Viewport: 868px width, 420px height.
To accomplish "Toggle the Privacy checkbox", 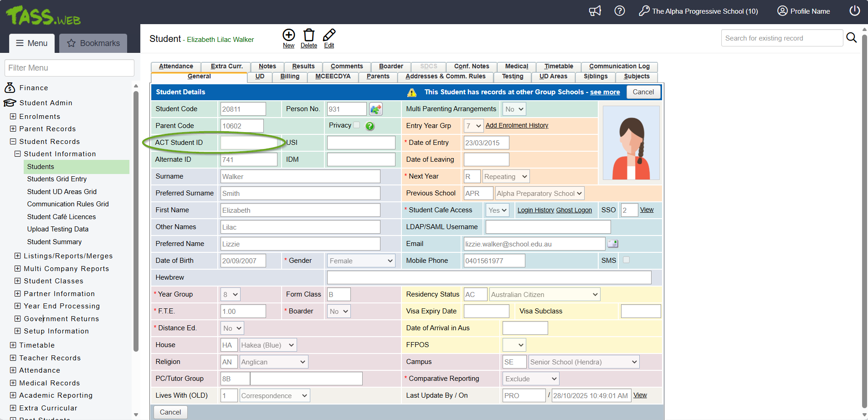I will pos(357,125).
